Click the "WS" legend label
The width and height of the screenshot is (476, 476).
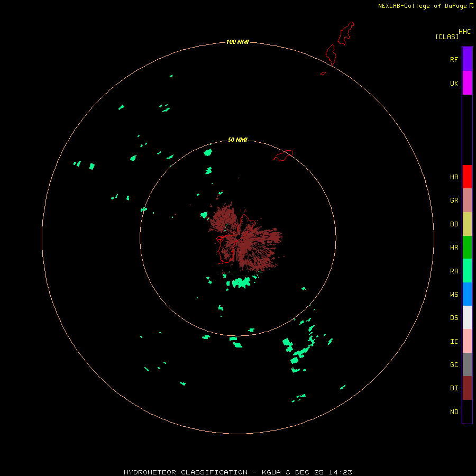[x=454, y=295]
